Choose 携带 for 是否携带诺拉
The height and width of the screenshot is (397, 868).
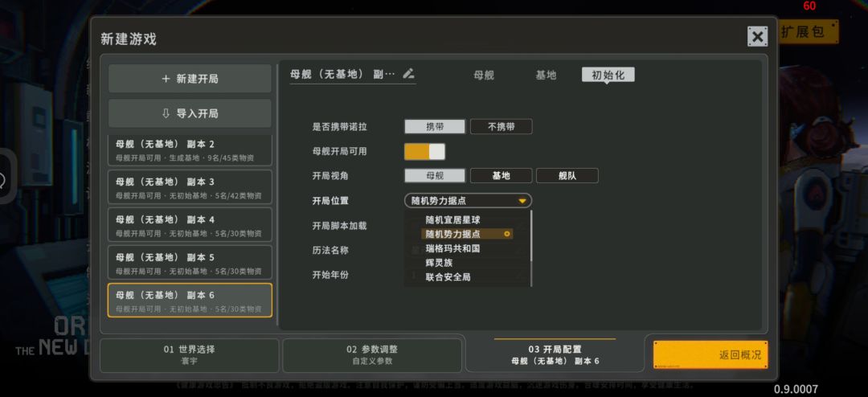coord(435,127)
